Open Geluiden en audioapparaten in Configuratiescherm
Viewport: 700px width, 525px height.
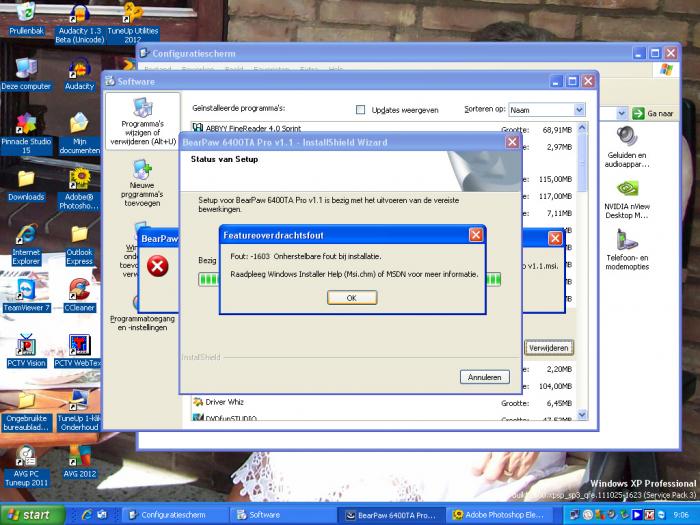point(627,147)
